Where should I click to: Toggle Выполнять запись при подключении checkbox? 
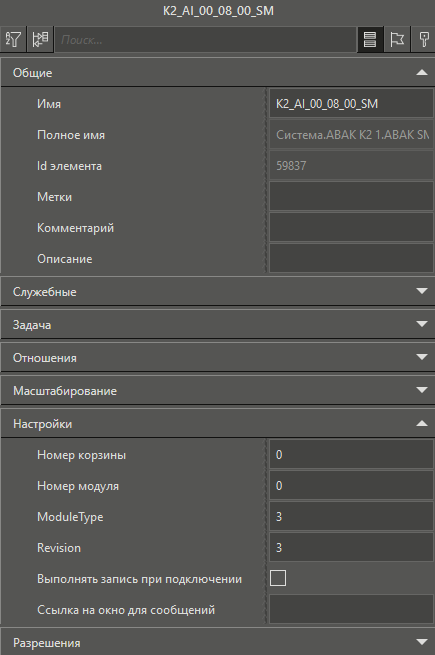click(278, 578)
